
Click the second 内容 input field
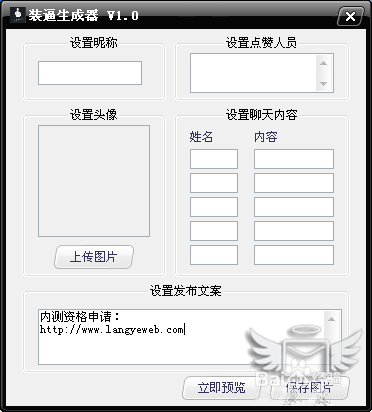point(294,183)
